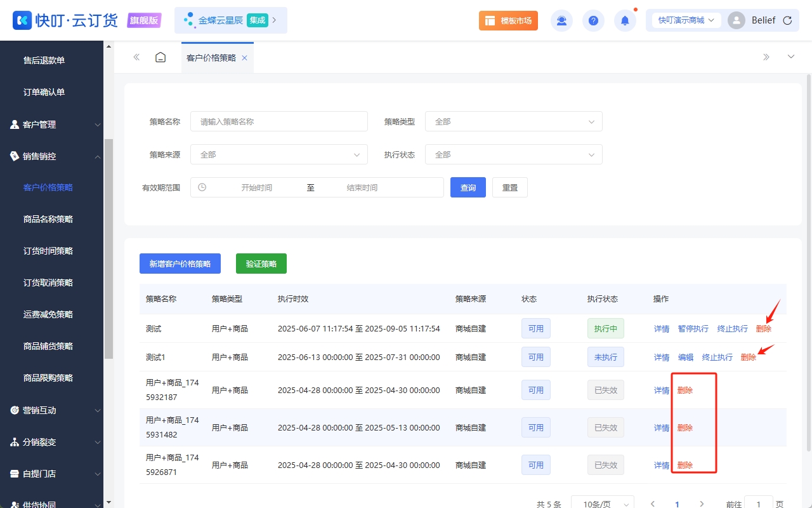This screenshot has width=812, height=508.
Task: Go to previous page arrow
Action: pyautogui.click(x=653, y=504)
